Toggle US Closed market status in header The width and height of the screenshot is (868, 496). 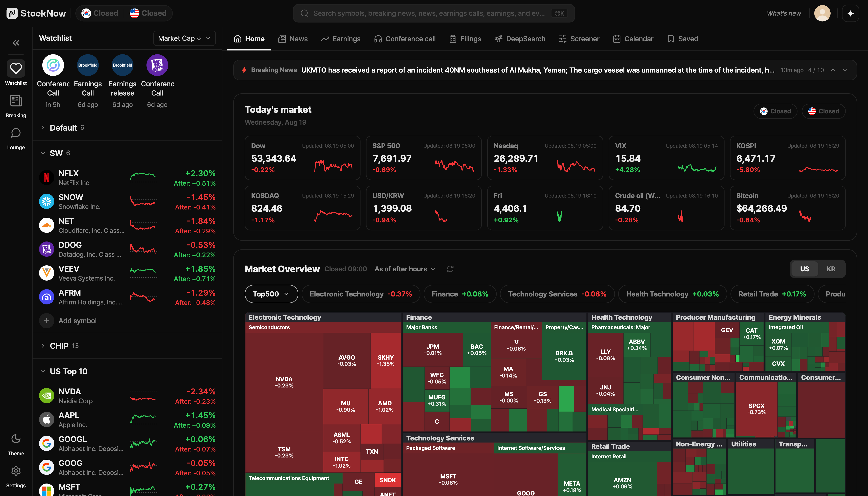[148, 13]
